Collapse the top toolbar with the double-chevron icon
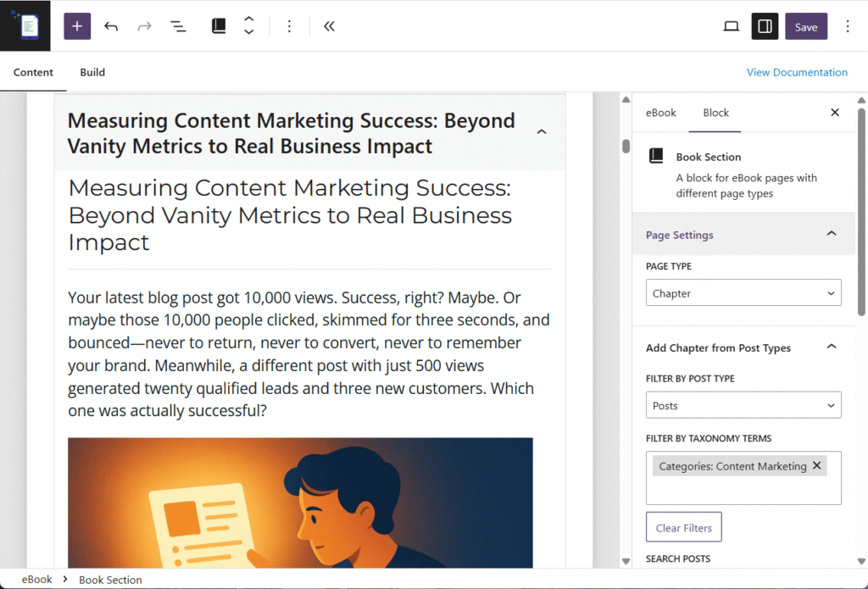This screenshot has width=868, height=589. (329, 25)
